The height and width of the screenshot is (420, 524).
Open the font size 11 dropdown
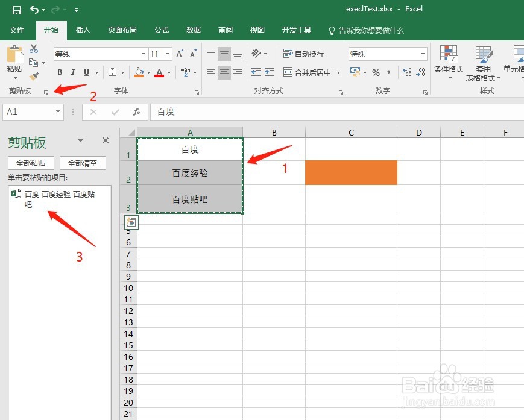tap(168, 54)
